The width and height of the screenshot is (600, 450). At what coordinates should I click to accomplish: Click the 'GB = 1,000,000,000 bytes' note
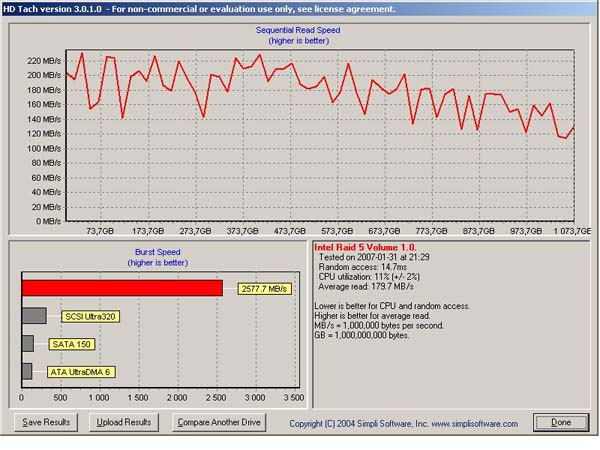pos(362,335)
